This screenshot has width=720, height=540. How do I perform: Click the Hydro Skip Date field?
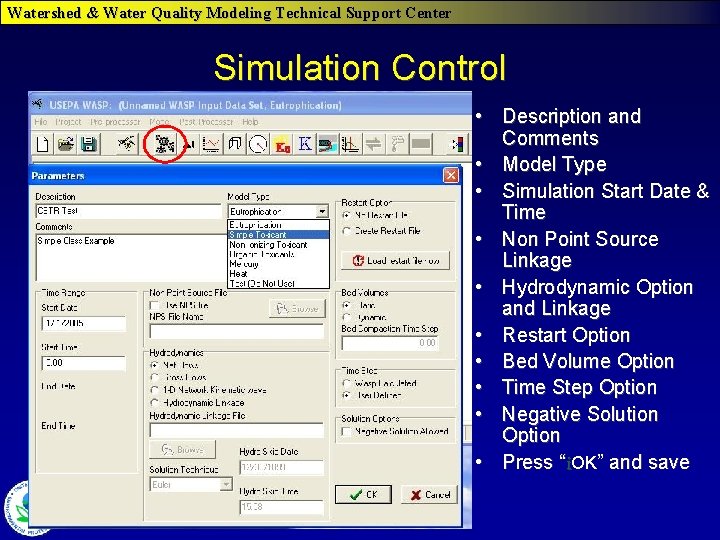pos(281,467)
